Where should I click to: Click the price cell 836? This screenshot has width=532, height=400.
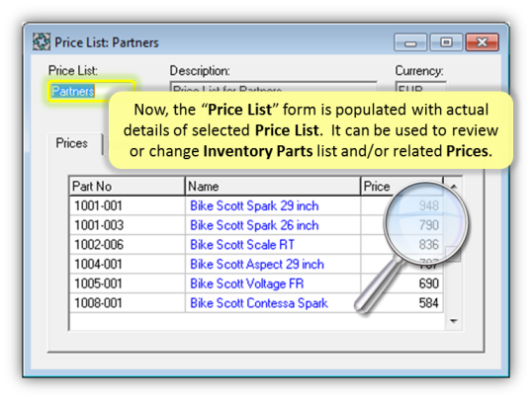[401, 245]
